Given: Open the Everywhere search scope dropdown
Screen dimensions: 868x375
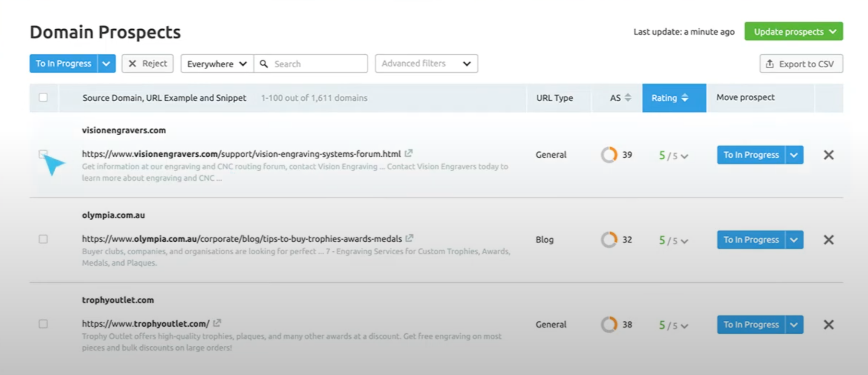Looking at the screenshot, I should tap(217, 64).
